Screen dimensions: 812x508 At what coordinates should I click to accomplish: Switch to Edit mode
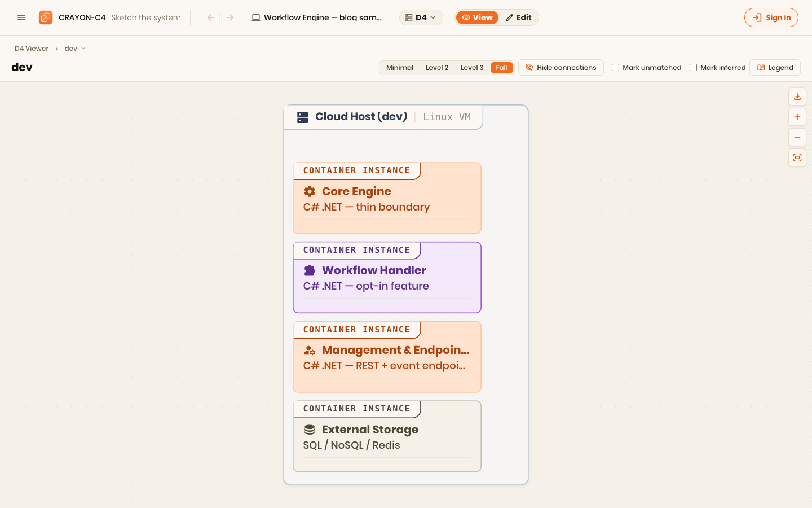point(519,17)
